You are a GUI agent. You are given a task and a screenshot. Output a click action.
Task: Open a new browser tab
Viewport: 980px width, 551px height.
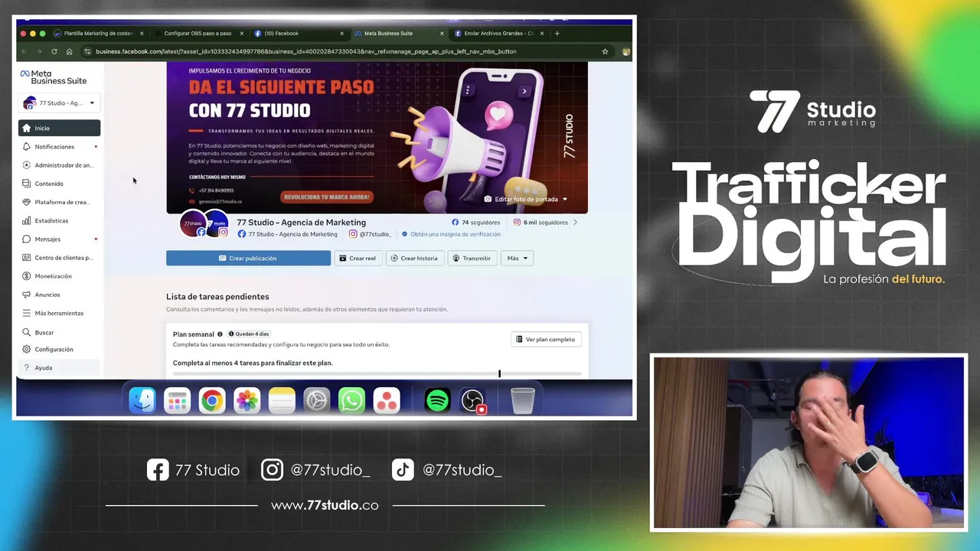557,34
